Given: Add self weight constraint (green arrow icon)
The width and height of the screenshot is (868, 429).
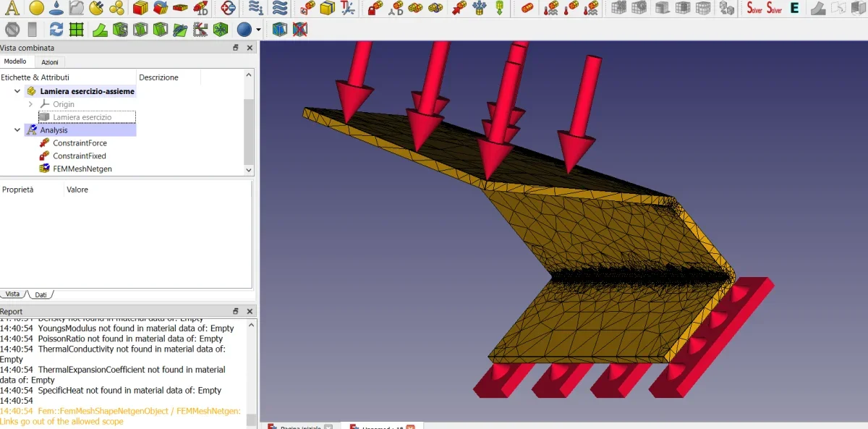Looking at the screenshot, I should [499, 8].
